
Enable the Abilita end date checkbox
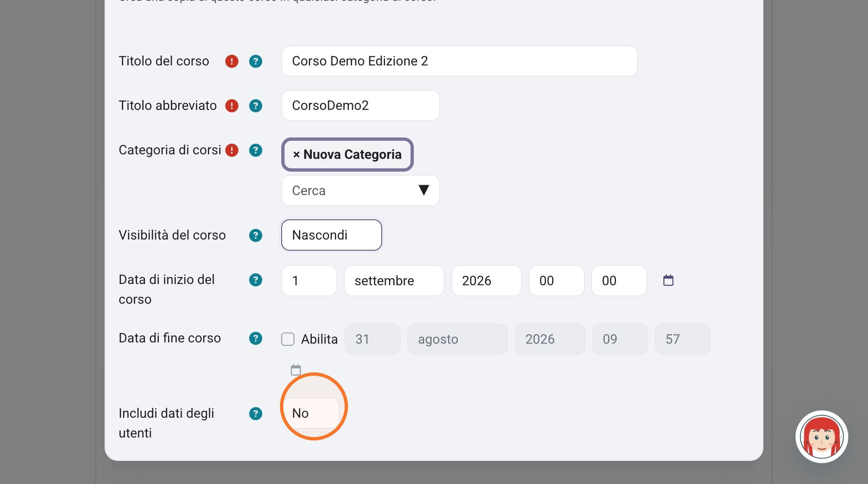[x=288, y=339]
